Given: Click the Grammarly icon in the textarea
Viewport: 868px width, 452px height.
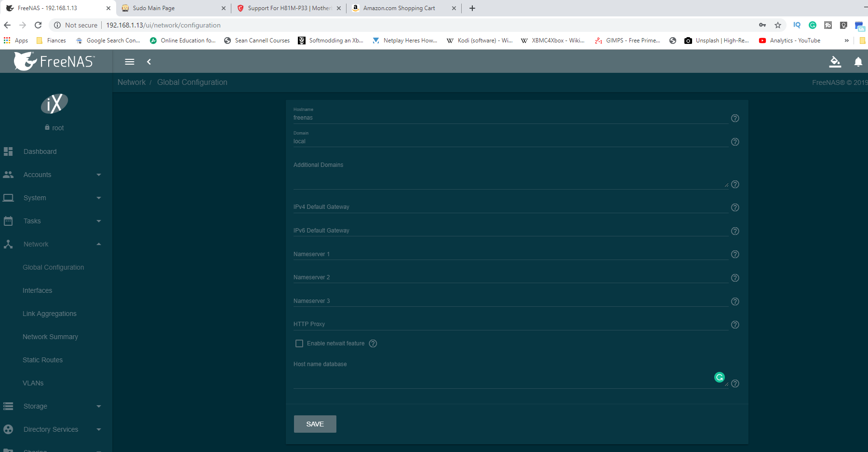Looking at the screenshot, I should 720,377.
